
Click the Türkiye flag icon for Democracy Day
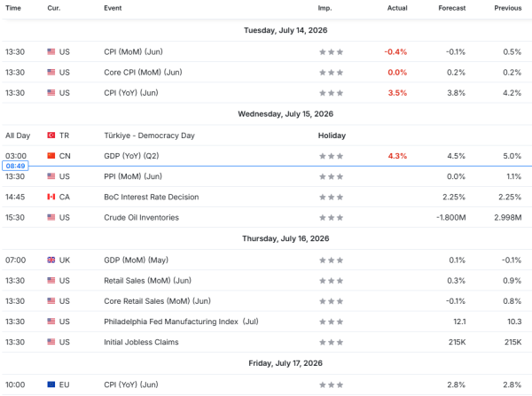coord(51,136)
